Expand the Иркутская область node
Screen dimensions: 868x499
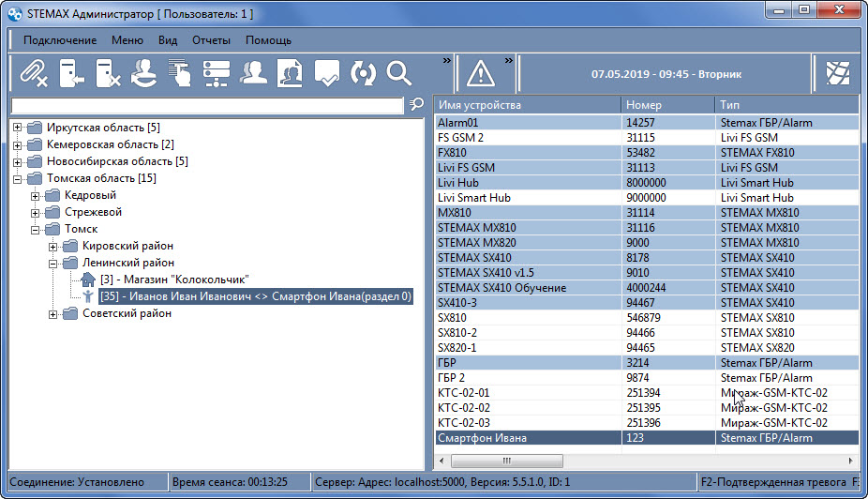tap(17, 128)
